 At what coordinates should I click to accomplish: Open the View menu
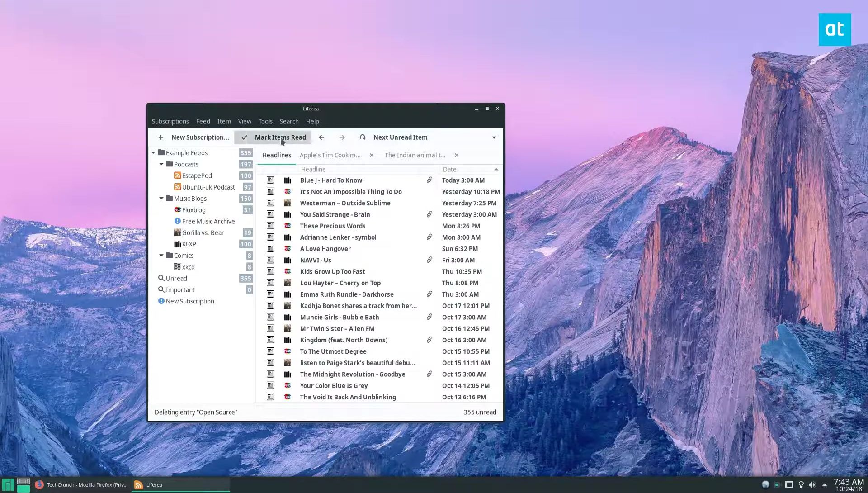coord(245,121)
